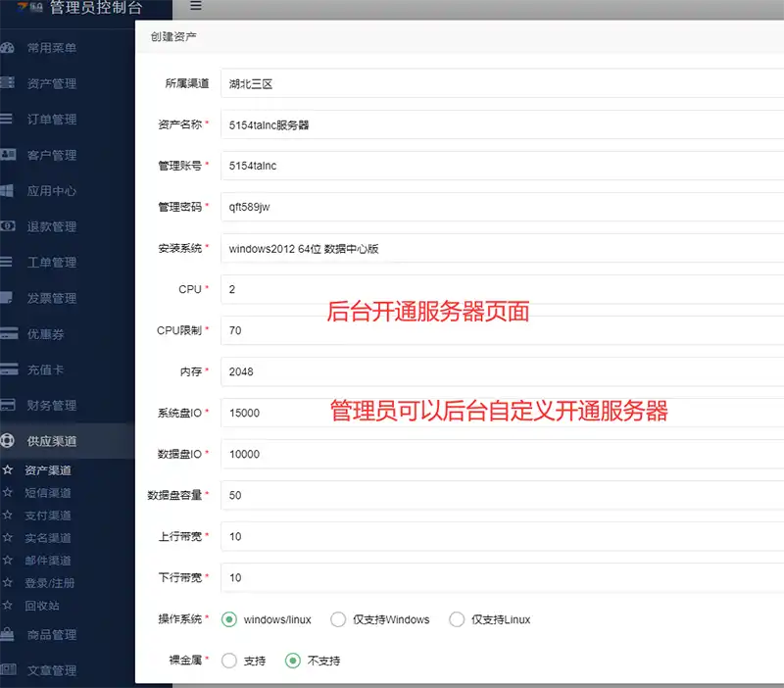Select windows/linux operating system option
This screenshot has height=688, width=784.
pyautogui.click(x=229, y=619)
